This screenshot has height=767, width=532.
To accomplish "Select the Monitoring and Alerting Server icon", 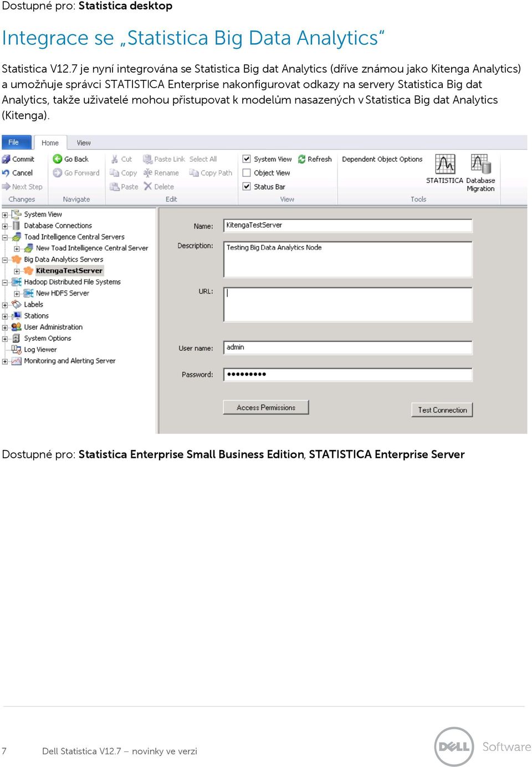I will click(x=17, y=361).
